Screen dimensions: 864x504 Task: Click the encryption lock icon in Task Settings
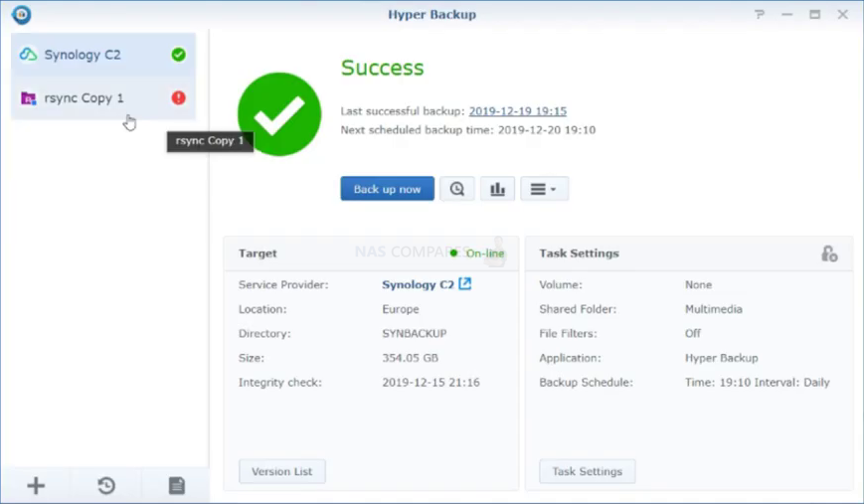[x=829, y=253]
